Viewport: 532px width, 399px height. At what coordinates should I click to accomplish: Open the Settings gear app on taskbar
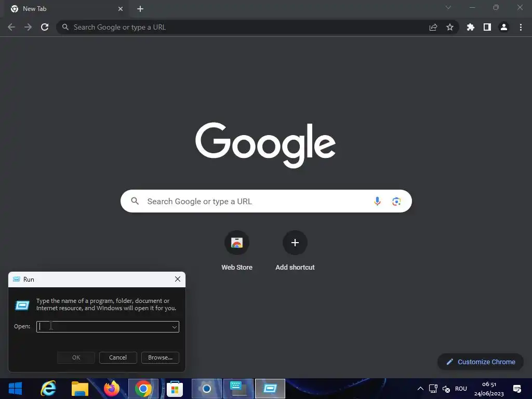click(x=207, y=389)
